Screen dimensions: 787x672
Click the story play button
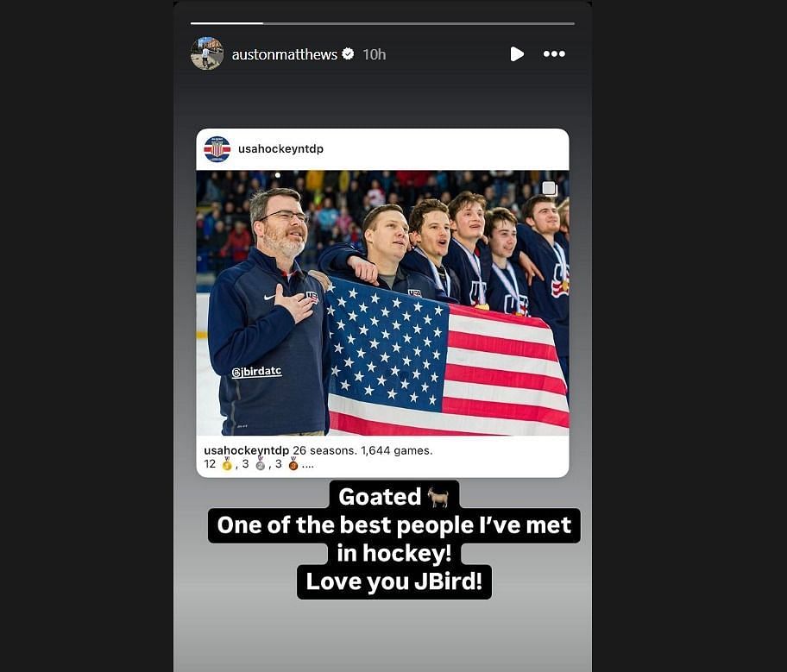pyautogui.click(x=516, y=53)
